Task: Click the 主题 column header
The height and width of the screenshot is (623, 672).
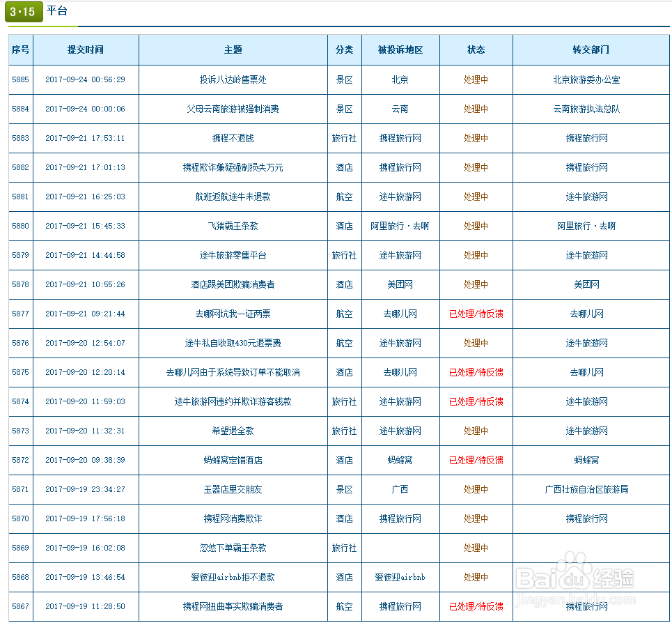Action: [x=233, y=49]
